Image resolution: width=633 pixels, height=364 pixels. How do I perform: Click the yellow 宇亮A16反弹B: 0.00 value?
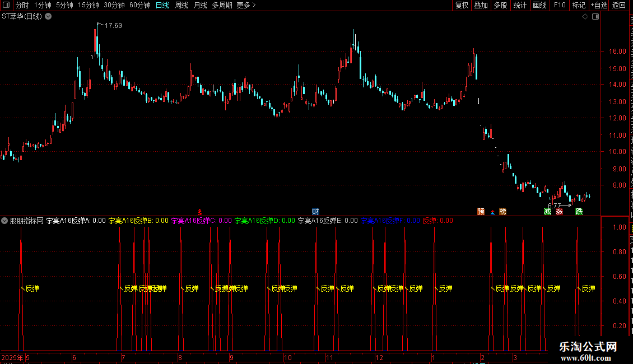138,221
